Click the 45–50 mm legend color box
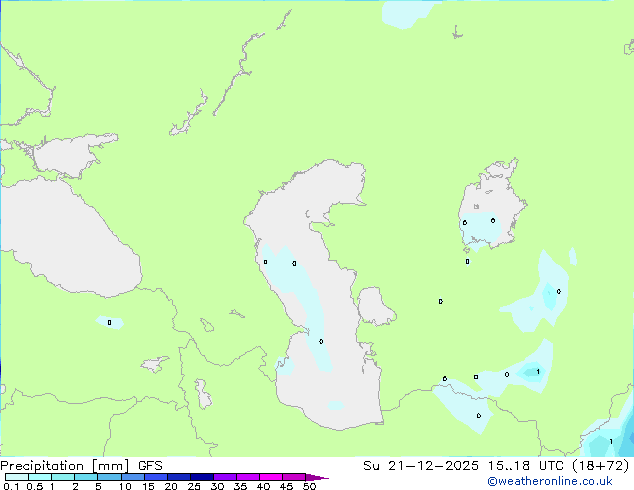The width and height of the screenshot is (634, 490). (x=294, y=477)
